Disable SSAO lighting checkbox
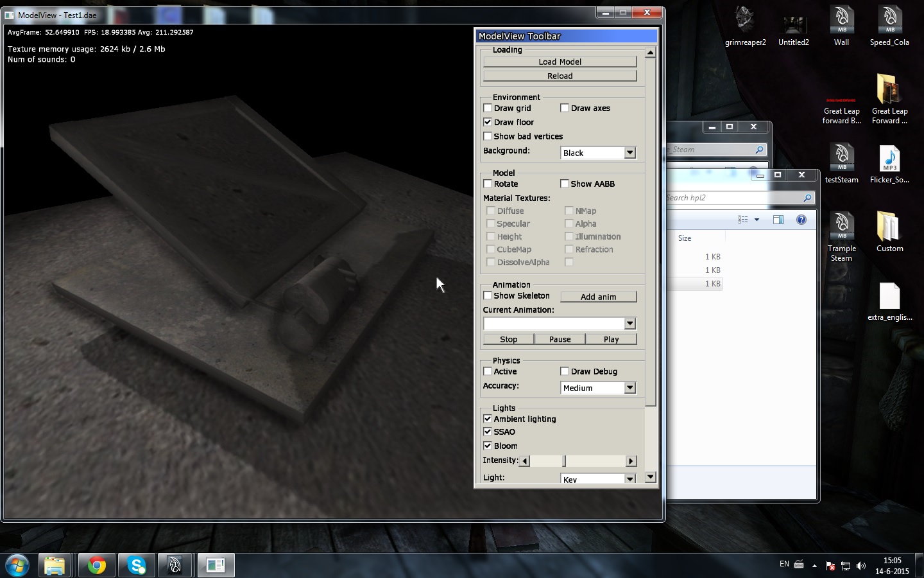Image resolution: width=924 pixels, height=578 pixels. click(x=488, y=432)
